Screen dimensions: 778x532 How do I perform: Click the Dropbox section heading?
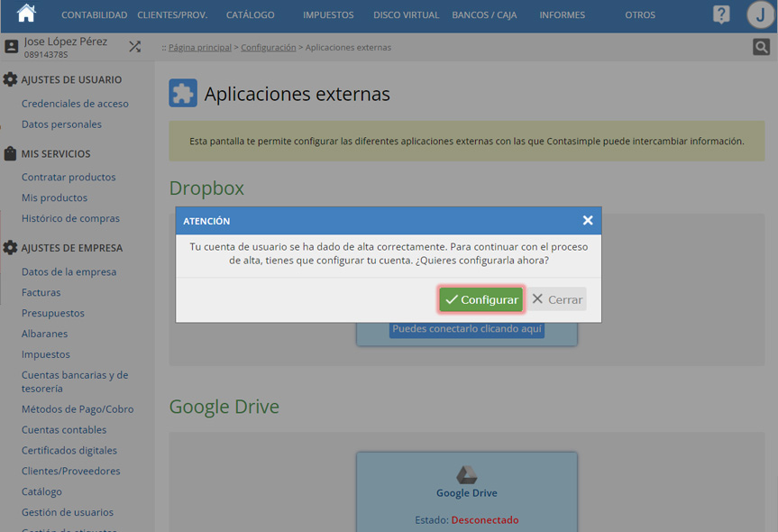click(x=207, y=188)
